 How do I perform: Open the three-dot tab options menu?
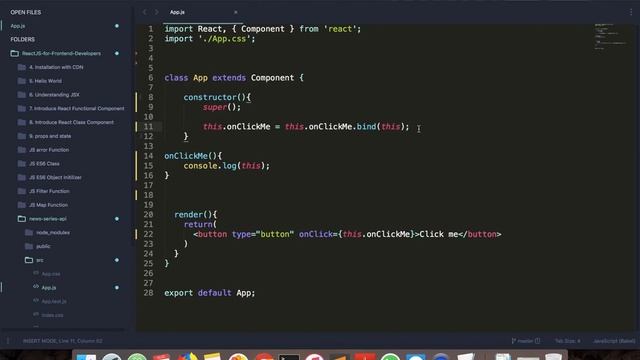(x=631, y=12)
